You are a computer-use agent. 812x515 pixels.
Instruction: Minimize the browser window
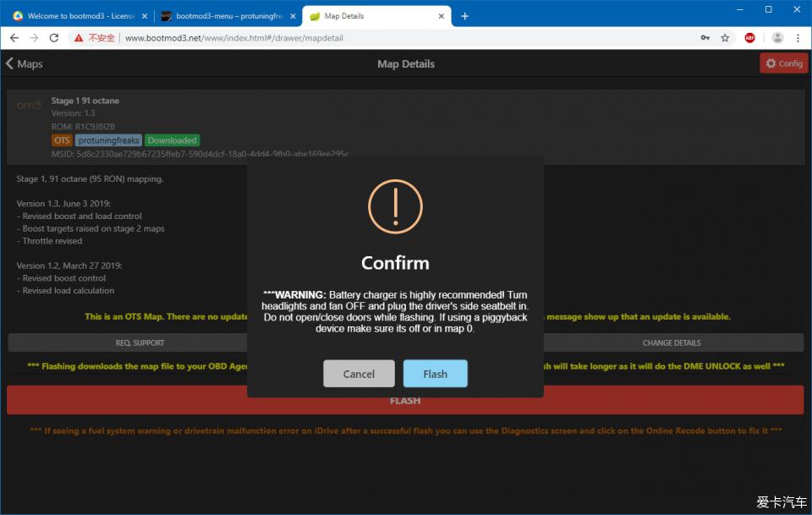point(739,9)
